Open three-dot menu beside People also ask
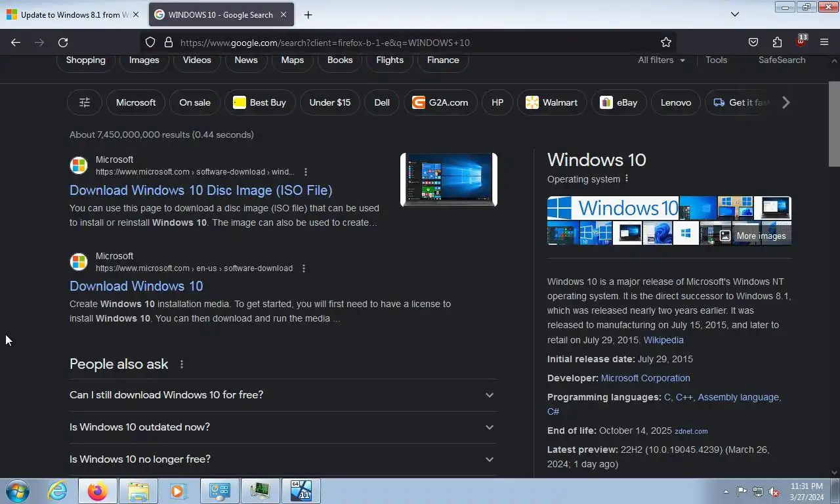 182,364
